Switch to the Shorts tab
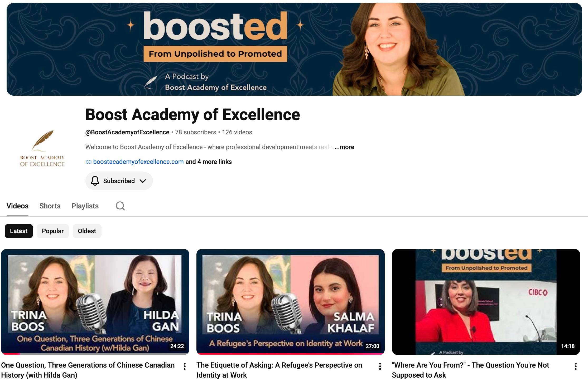588x381 pixels. click(x=50, y=206)
